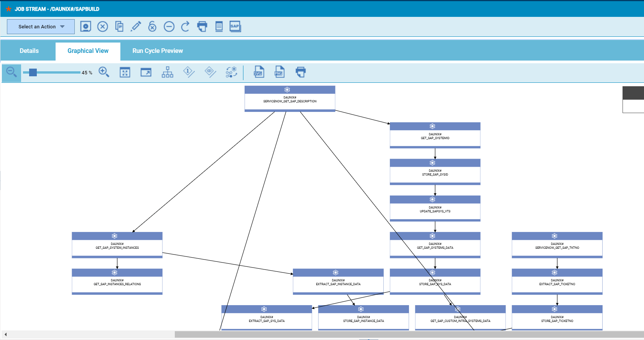Open the Select an Action dropdown
This screenshot has height=340, width=644.
pos(41,27)
